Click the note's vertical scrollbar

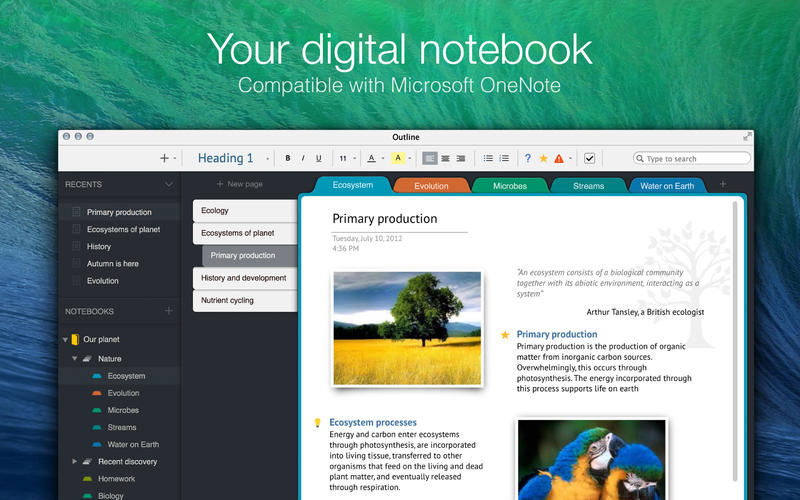coord(735,341)
